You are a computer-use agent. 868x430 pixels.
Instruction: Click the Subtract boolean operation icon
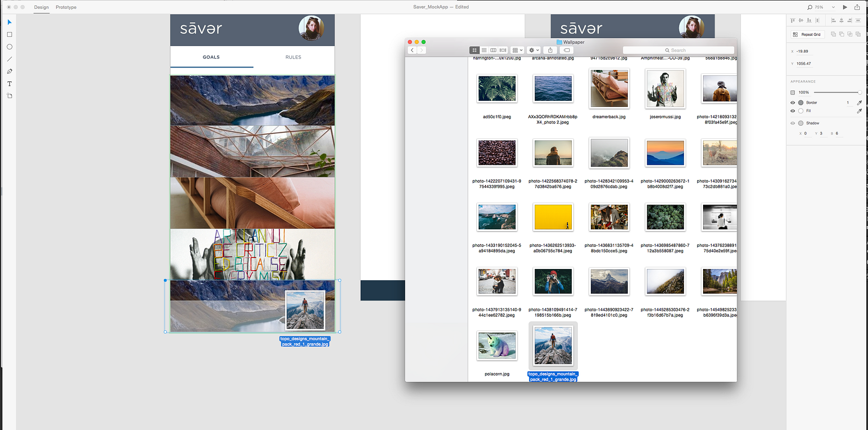841,34
